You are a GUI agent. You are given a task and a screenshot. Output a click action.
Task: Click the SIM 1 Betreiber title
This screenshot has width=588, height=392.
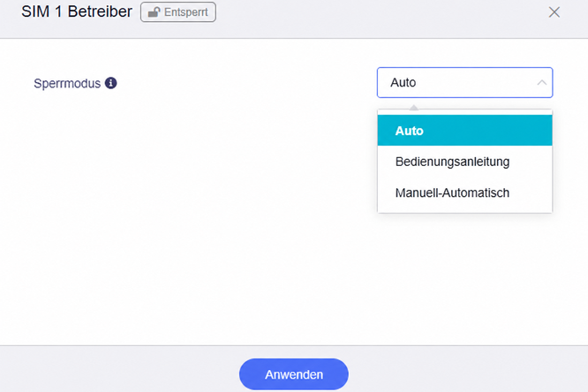[77, 11]
